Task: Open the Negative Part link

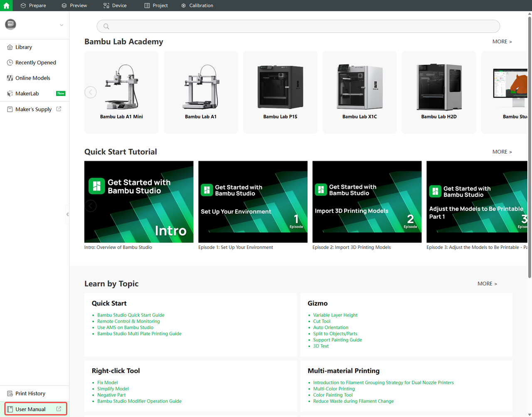Action: point(111,395)
